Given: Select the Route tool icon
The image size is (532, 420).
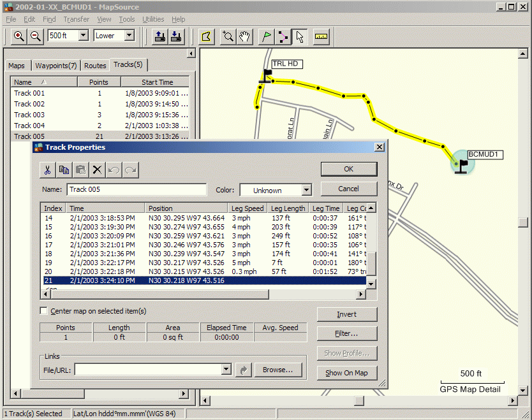Looking at the screenshot, I should 283,36.
